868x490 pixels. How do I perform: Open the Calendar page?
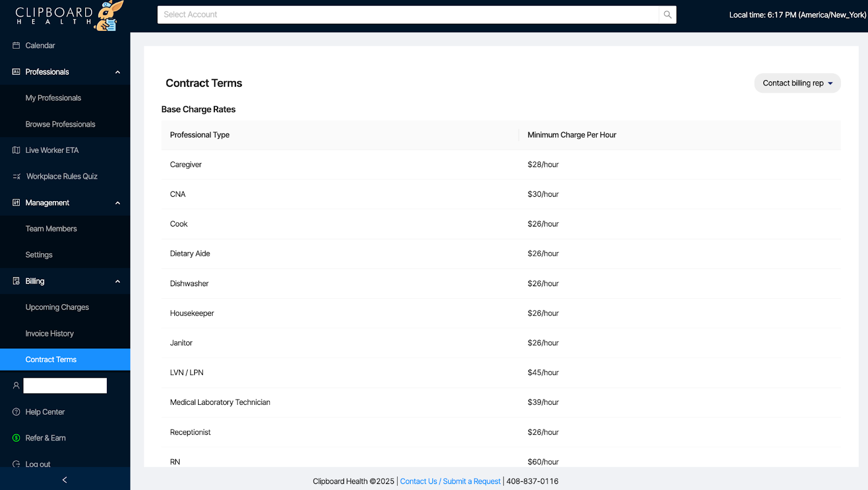pos(40,46)
